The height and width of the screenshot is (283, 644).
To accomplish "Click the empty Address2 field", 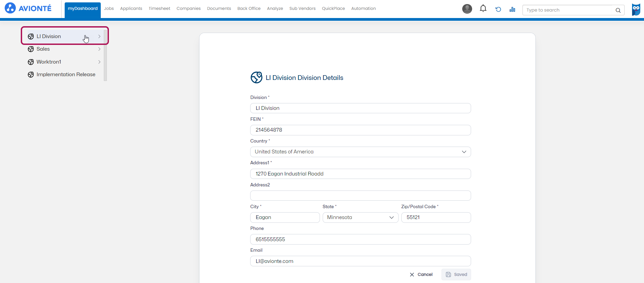I will tap(360, 196).
